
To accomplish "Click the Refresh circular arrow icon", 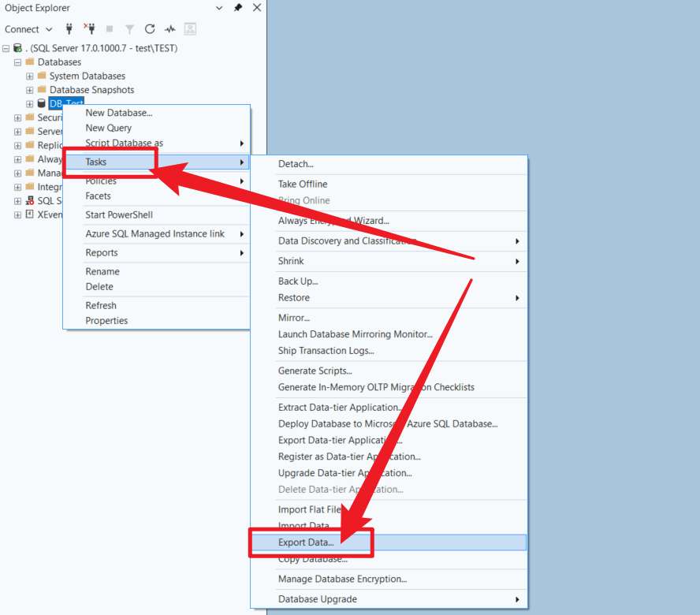I will click(x=150, y=29).
